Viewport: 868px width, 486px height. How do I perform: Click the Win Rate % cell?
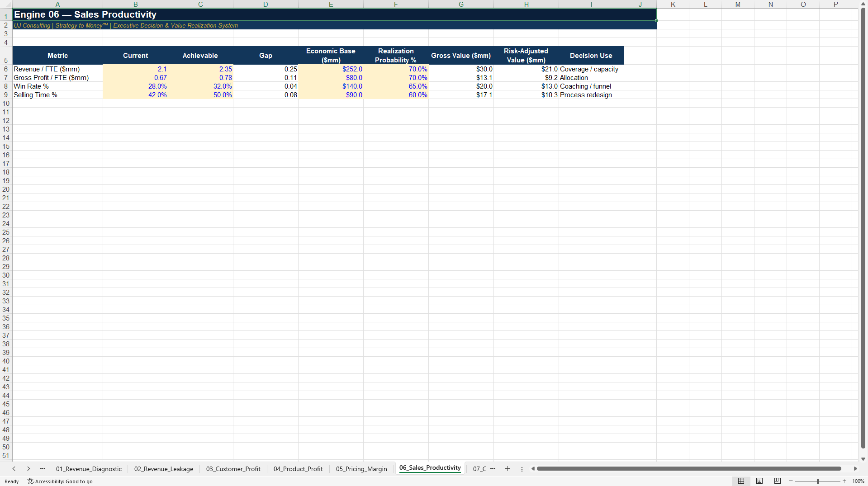point(57,86)
